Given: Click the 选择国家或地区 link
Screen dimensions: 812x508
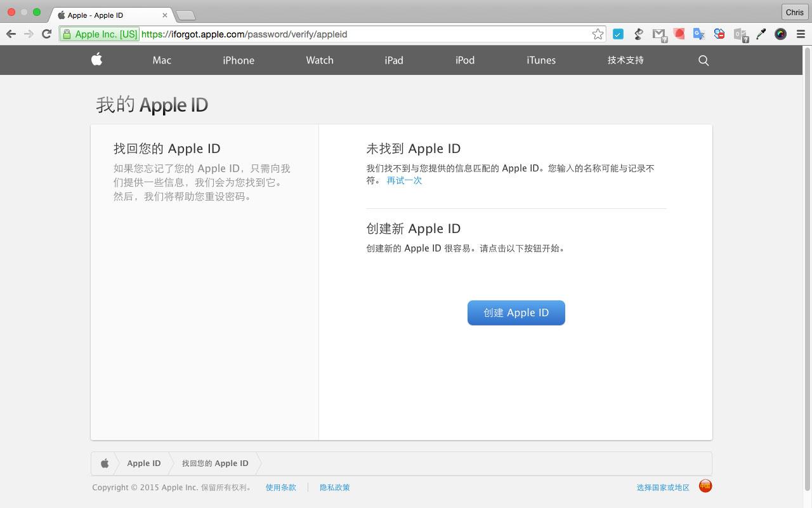Looking at the screenshot, I should click(x=663, y=488).
